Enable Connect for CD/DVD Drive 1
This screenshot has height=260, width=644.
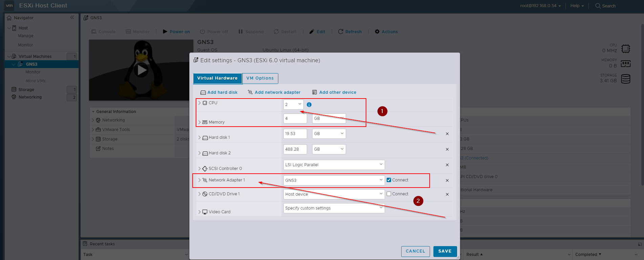tap(389, 194)
